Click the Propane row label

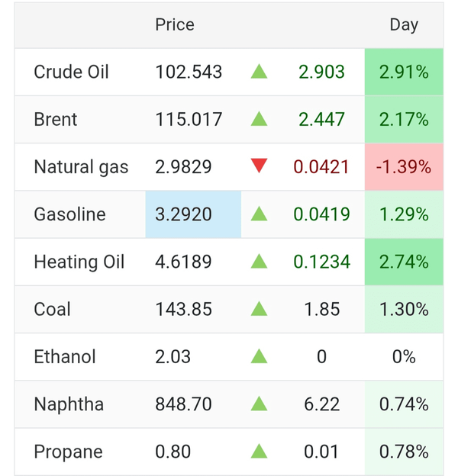click(67, 451)
